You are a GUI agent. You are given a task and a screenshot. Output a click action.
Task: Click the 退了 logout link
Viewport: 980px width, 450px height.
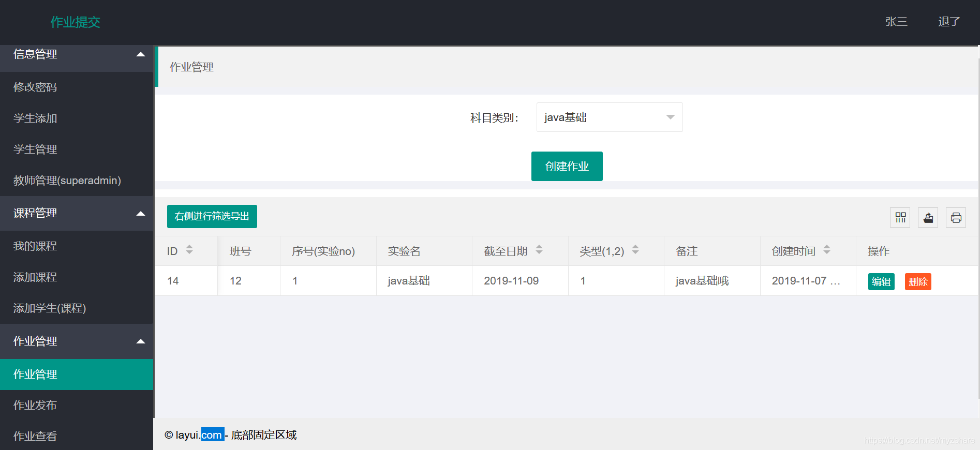949,22
